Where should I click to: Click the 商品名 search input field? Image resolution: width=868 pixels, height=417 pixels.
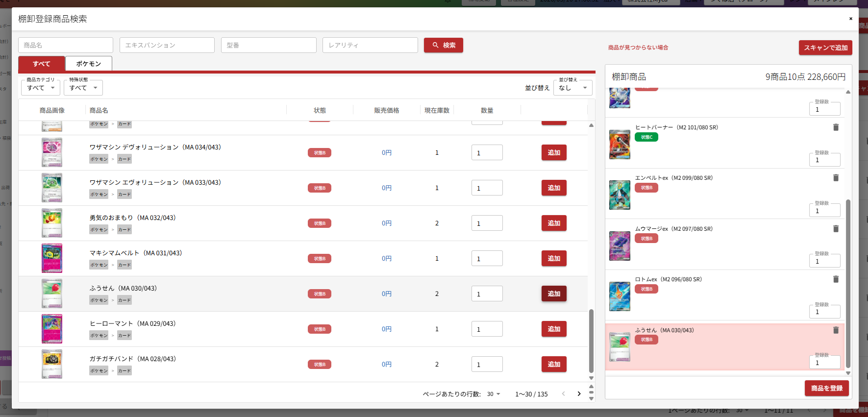(66, 45)
